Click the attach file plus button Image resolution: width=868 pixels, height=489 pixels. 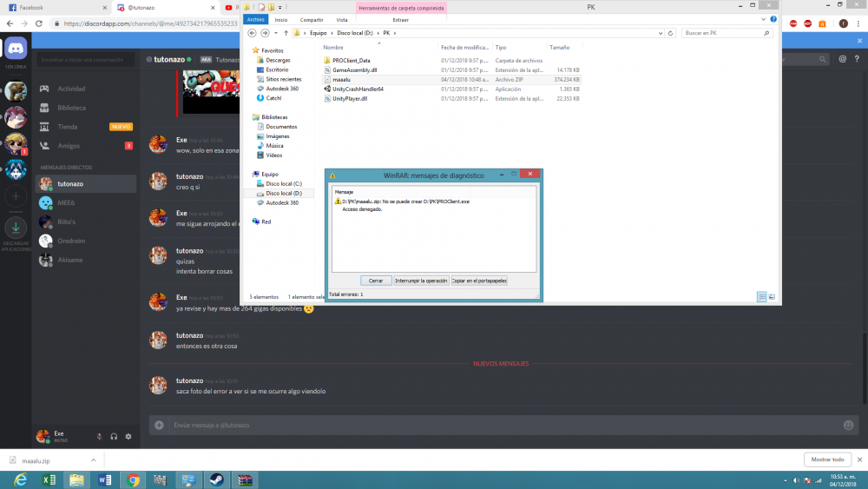[159, 425]
